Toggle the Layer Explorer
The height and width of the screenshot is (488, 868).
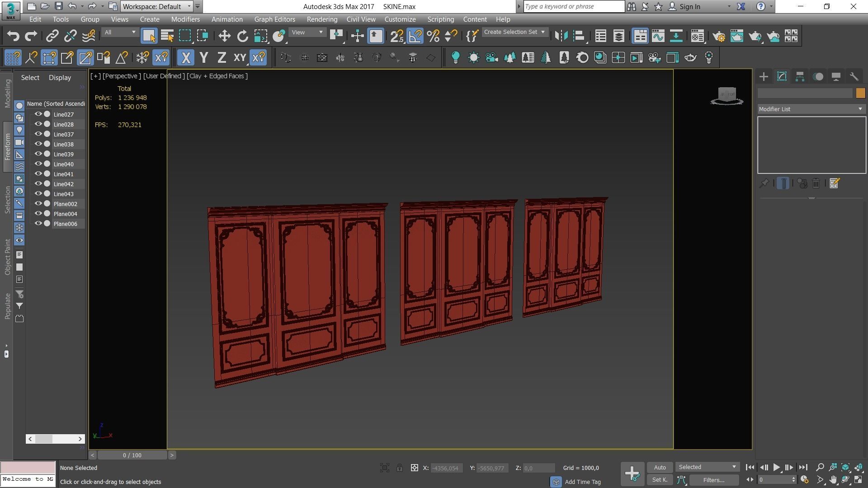(619, 36)
